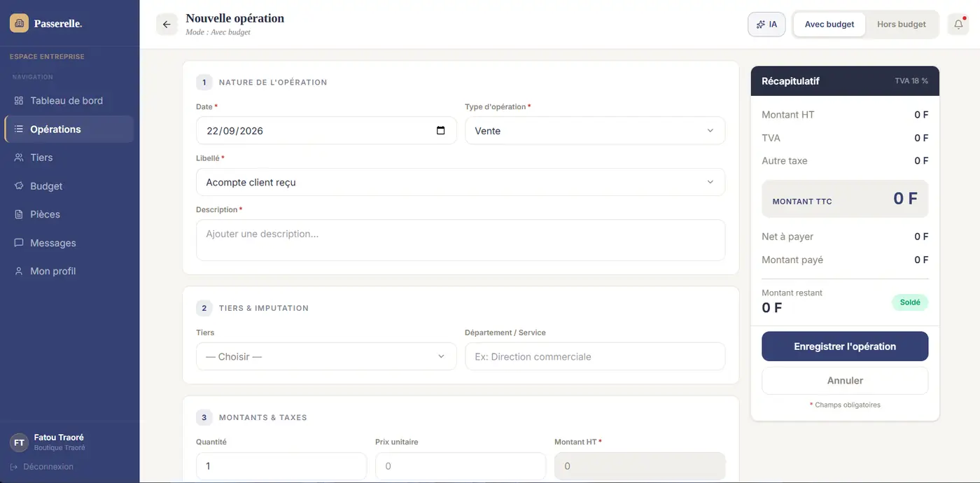Viewport: 980px width, 483px height.
Task: Click the Tableau de bord grid icon
Action: pos(19,101)
